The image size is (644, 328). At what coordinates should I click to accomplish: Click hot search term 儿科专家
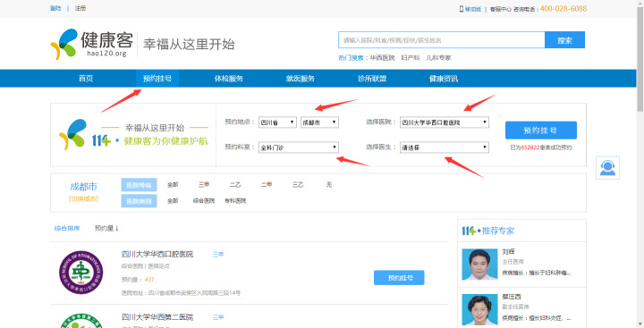pyautogui.click(x=438, y=58)
